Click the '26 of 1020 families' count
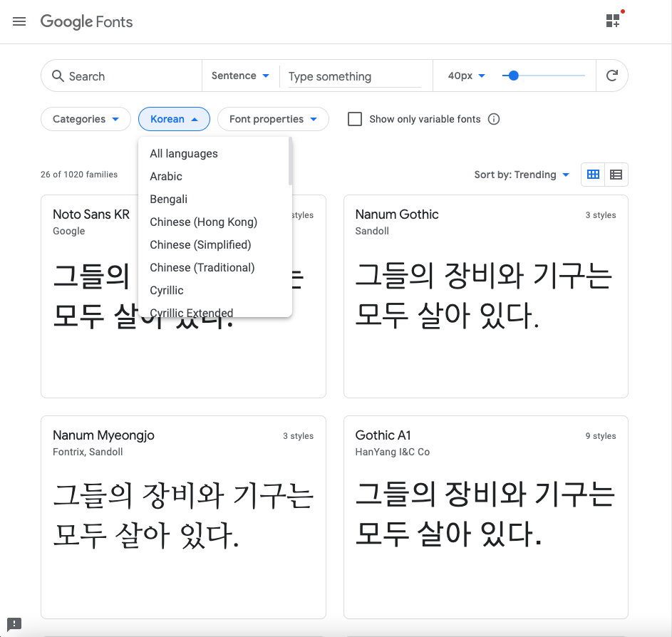 pos(79,175)
